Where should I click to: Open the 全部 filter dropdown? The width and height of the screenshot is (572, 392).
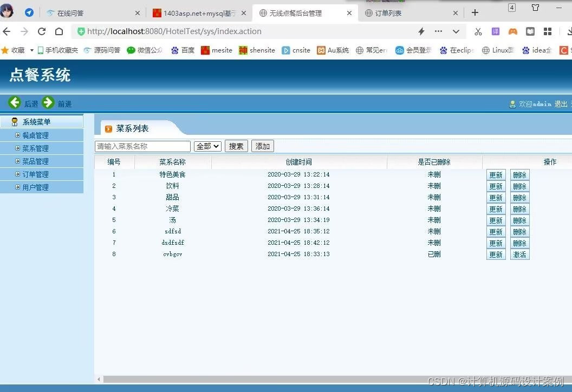207,146
